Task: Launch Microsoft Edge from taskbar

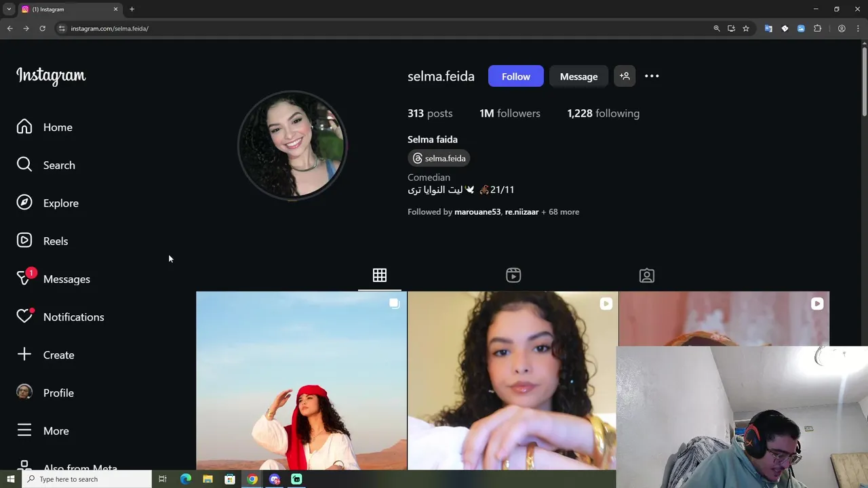Action: 185,479
